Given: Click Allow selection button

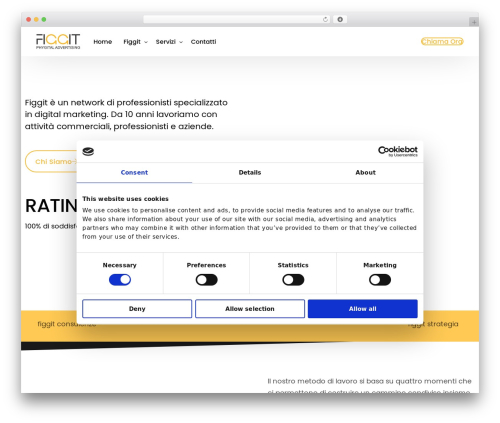Looking at the screenshot, I should pyautogui.click(x=250, y=309).
